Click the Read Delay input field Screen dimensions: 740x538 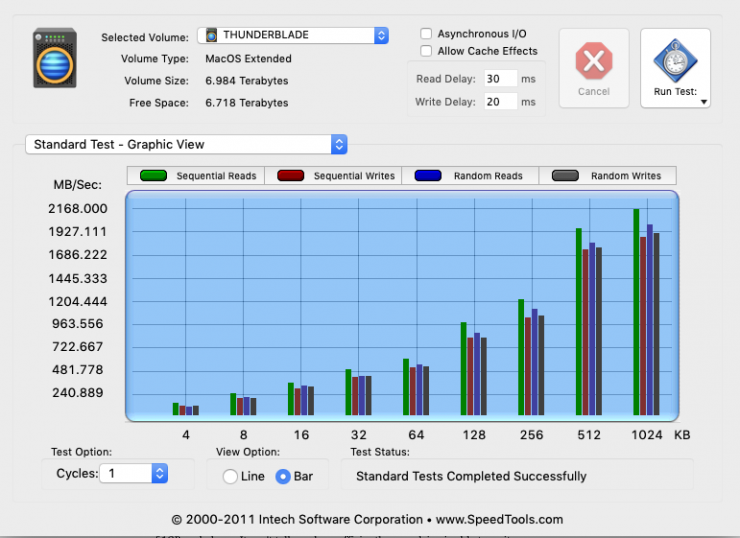pos(501,78)
